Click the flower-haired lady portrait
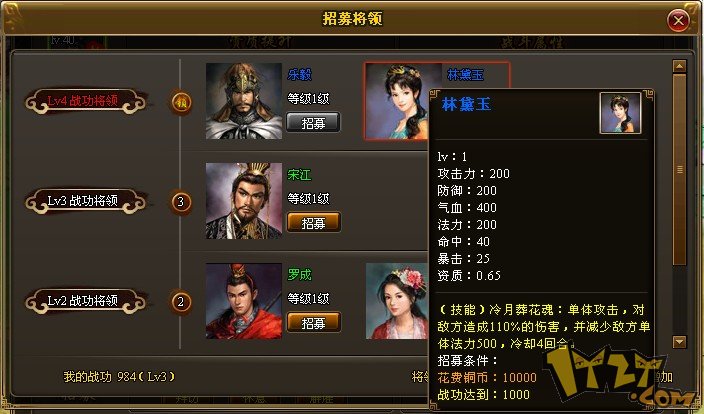Image resolution: width=704 pixels, height=414 pixels. point(397,301)
